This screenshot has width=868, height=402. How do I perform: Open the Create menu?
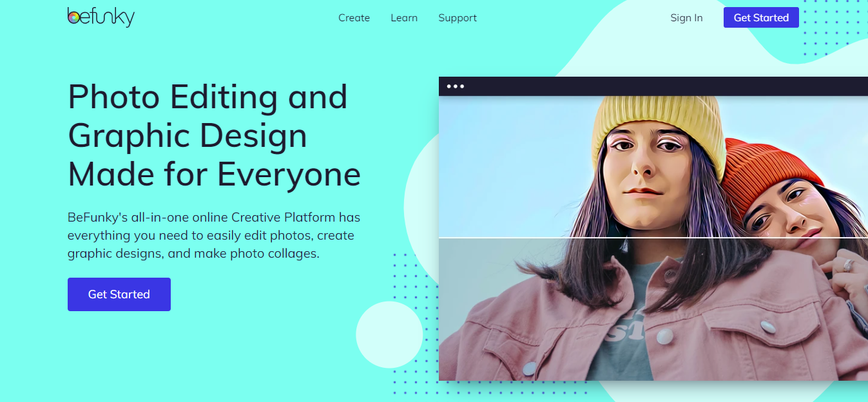tap(354, 18)
